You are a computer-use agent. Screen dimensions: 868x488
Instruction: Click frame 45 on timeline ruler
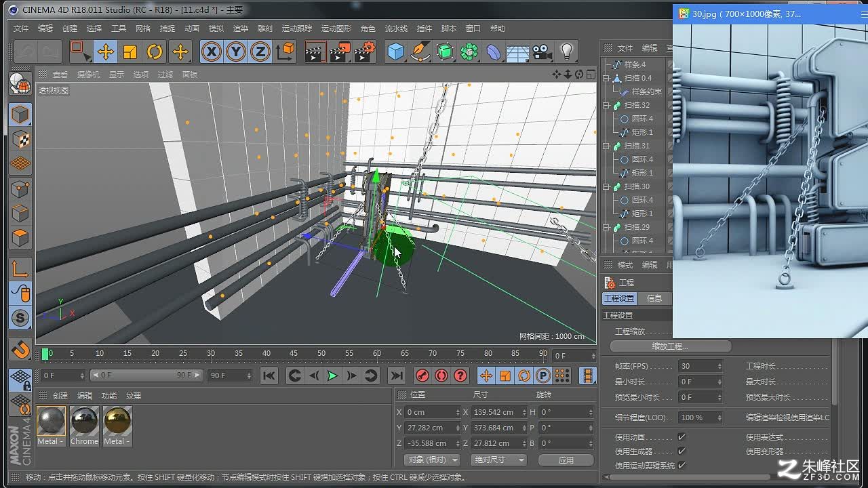[x=294, y=354]
